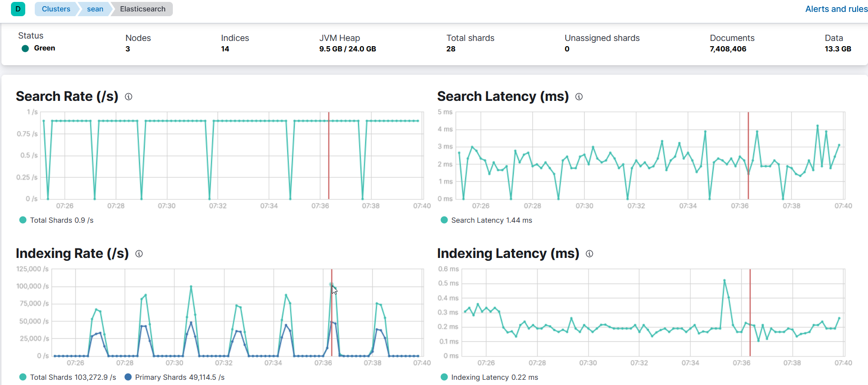This screenshot has height=385, width=868.
Task: Click the Indexing Rate (/s) chart title
Action: pos(72,254)
